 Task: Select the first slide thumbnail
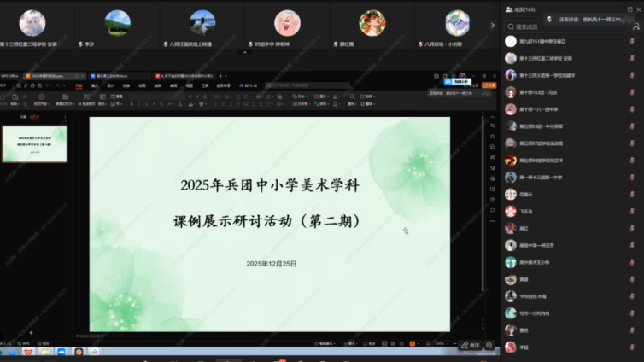(35, 144)
